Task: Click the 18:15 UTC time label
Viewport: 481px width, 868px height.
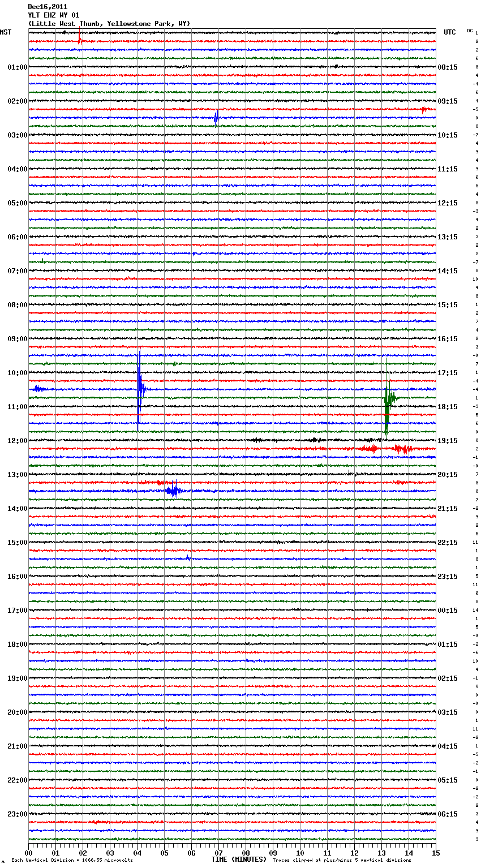Action: [x=448, y=407]
